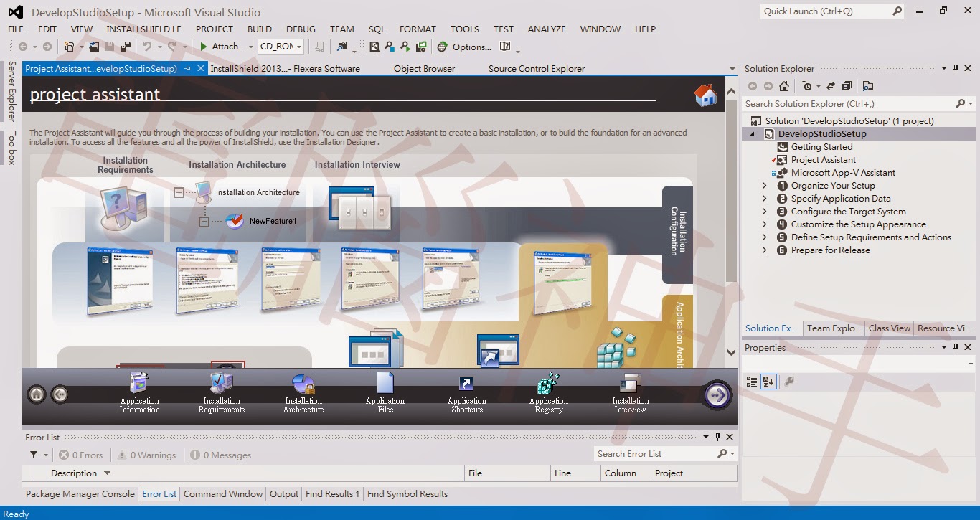Open the BUILD menu

pos(260,29)
